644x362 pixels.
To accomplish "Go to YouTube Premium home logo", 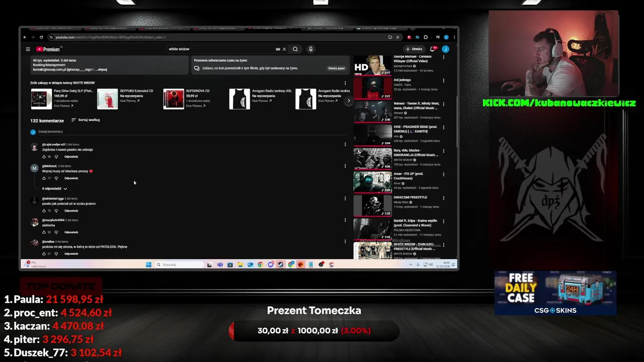I will tap(48, 49).
